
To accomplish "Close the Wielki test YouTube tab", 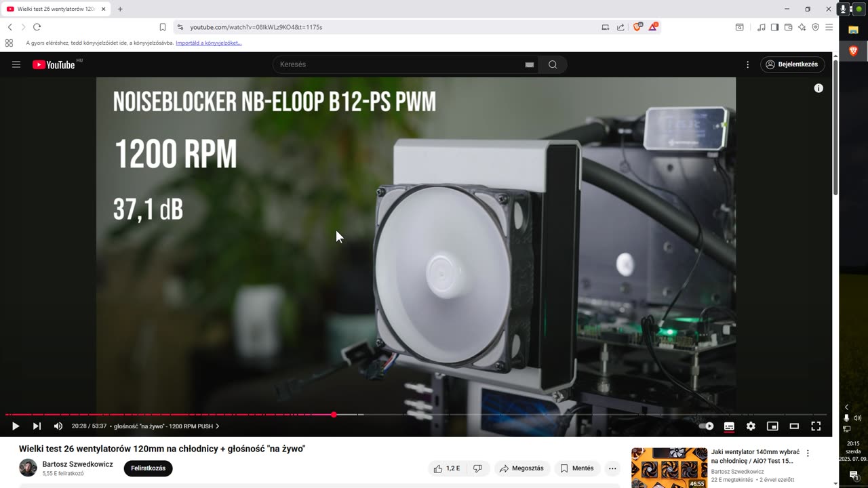I will click(x=104, y=9).
